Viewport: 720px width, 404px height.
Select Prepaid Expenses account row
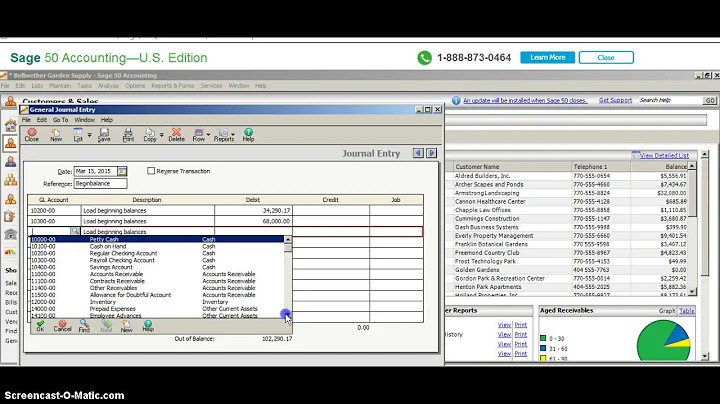(x=157, y=309)
